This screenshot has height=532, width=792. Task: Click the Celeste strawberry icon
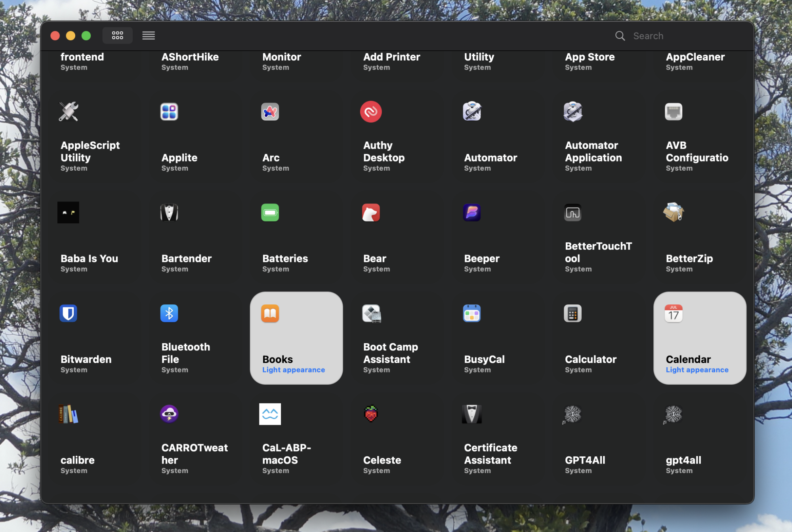(370, 414)
